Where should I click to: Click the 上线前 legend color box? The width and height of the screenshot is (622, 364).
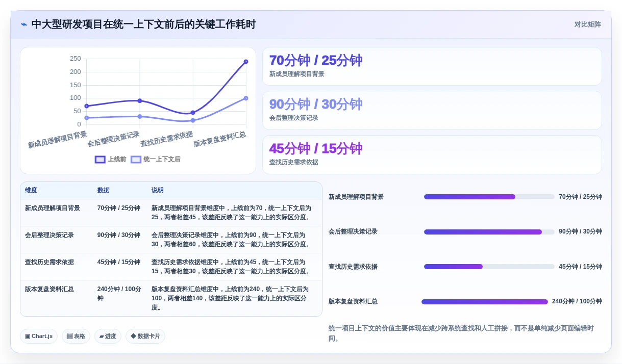pyautogui.click(x=100, y=159)
